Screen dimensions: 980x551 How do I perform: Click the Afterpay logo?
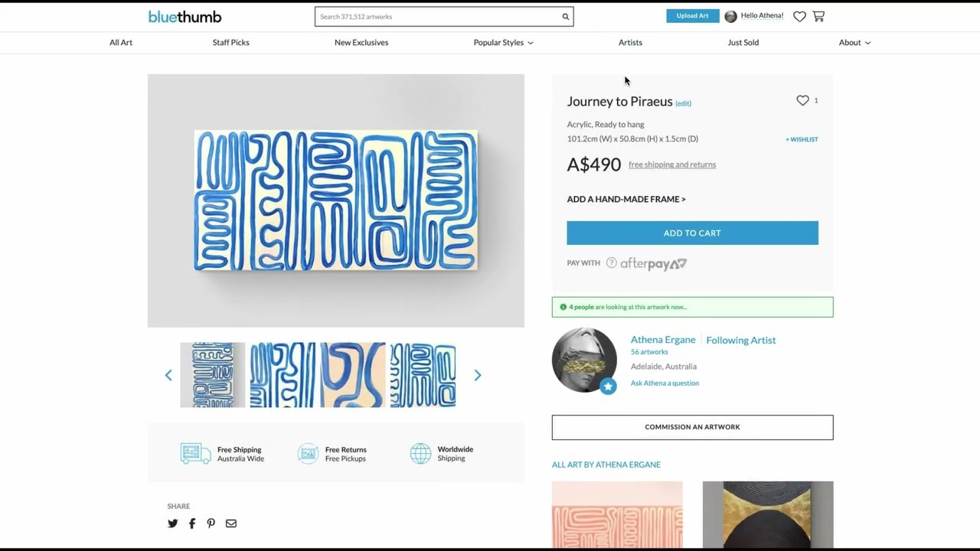click(x=653, y=263)
